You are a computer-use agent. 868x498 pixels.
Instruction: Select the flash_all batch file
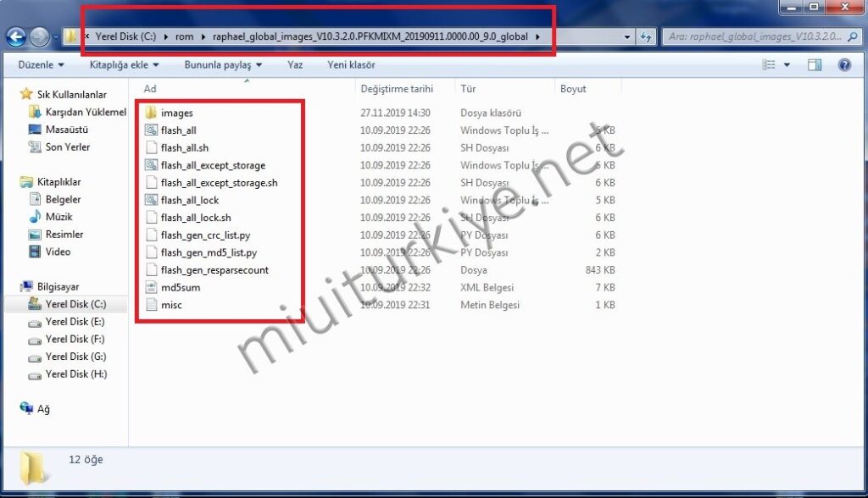coord(178,130)
